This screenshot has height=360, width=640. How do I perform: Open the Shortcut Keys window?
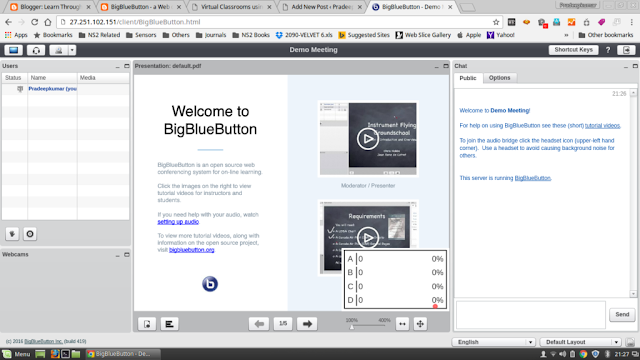pyautogui.click(x=573, y=50)
